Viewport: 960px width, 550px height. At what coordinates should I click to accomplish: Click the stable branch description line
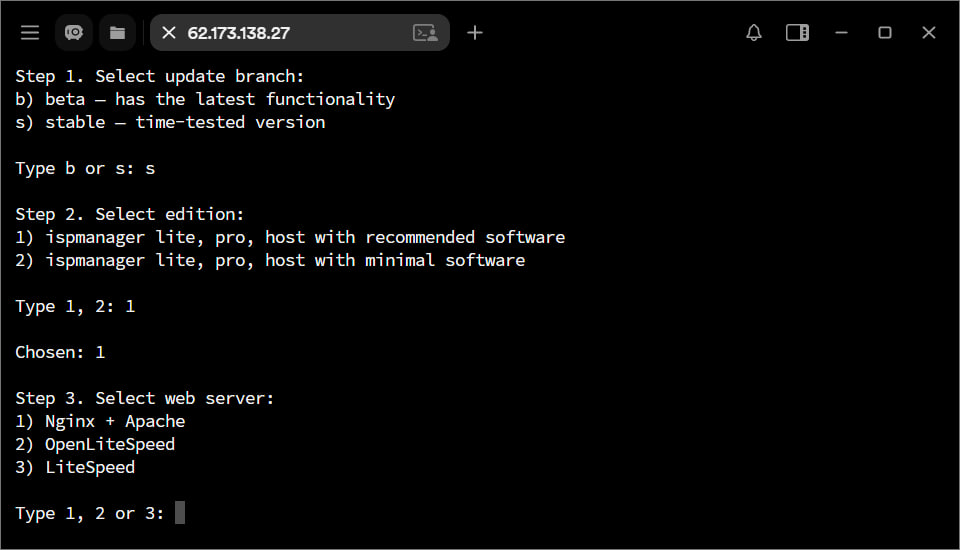click(170, 122)
